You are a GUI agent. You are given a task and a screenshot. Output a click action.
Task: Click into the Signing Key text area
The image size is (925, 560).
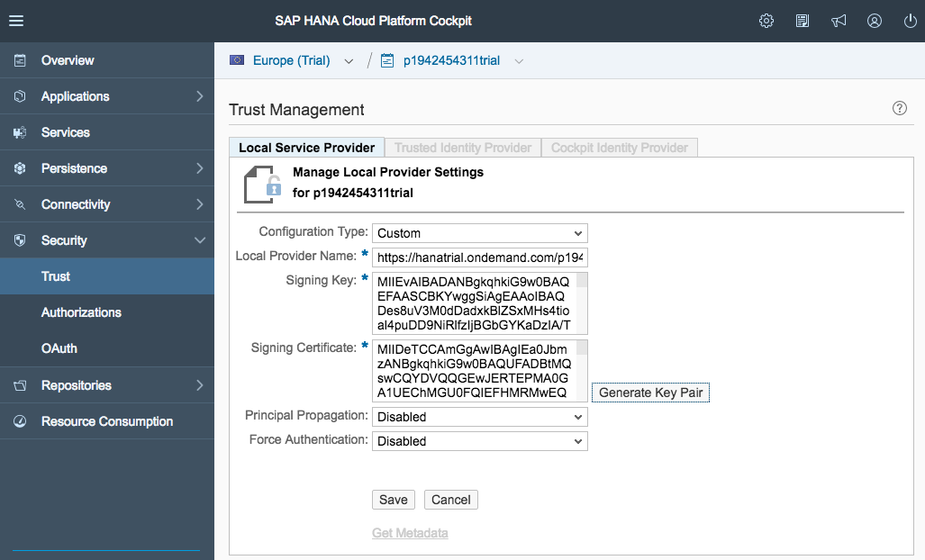[475, 303]
